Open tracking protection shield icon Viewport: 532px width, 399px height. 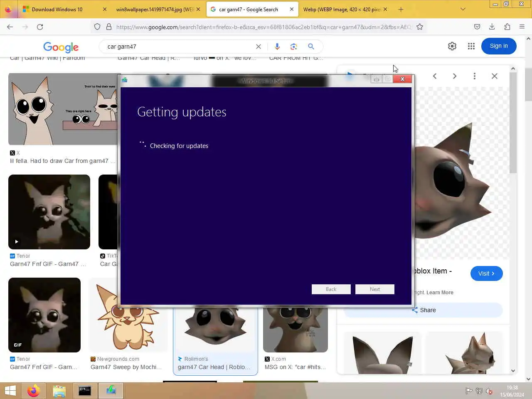[x=97, y=27]
